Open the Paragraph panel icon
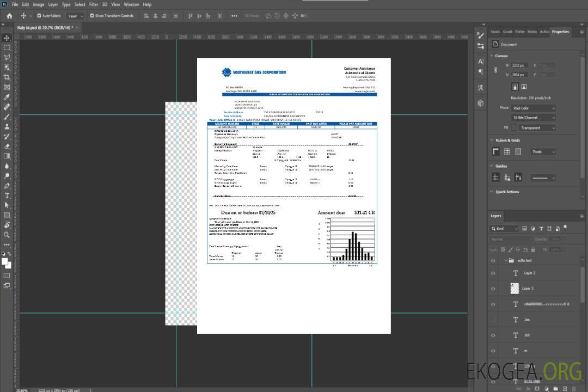588x392 pixels. 480,72
